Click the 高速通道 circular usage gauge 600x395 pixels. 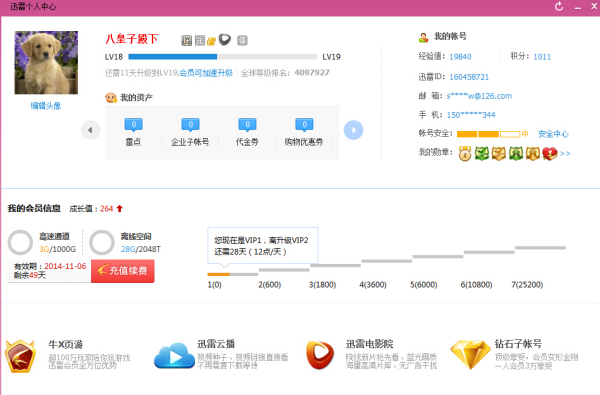[x=20, y=242]
